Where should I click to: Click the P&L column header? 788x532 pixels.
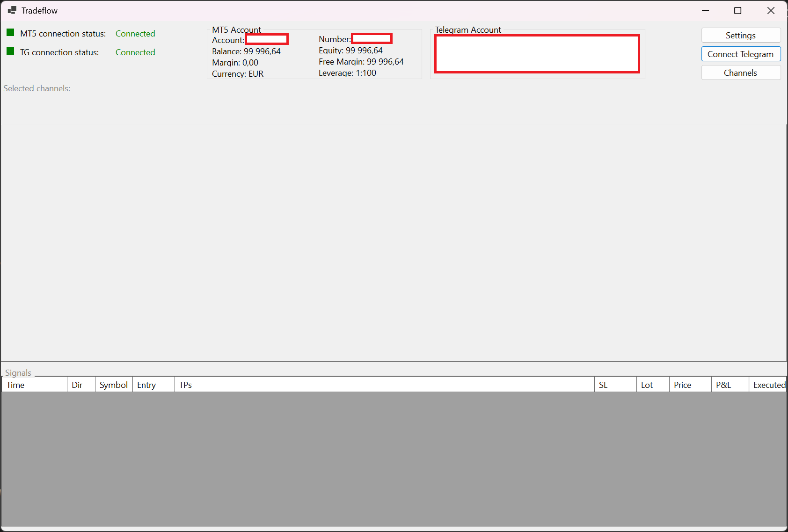coord(730,385)
